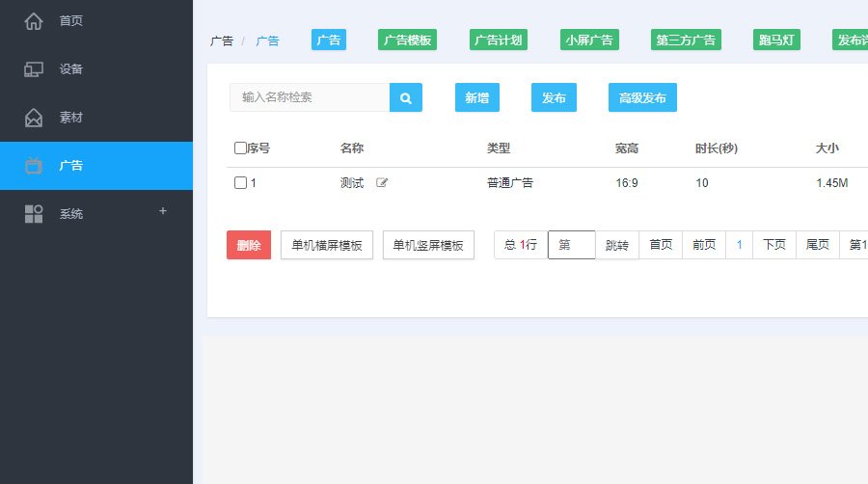Open 单机横屏模板 template button
The image size is (868, 484).
[x=327, y=246]
